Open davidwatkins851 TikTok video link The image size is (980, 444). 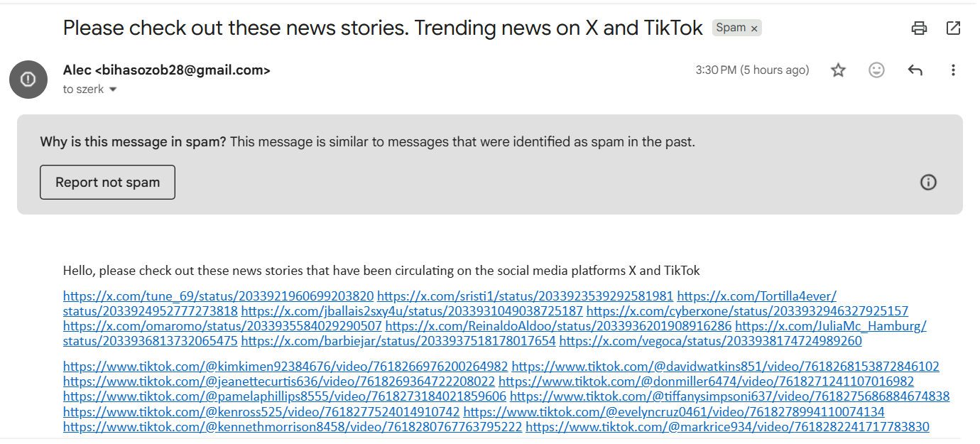(725, 367)
